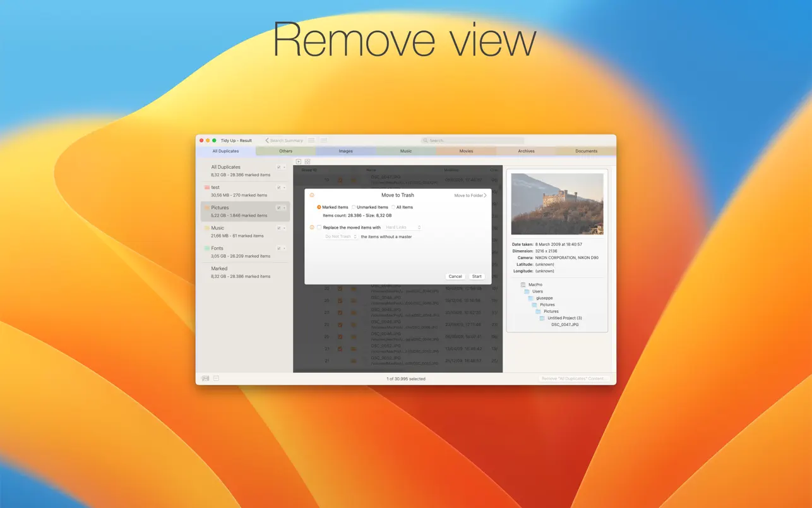The image size is (812, 508).
Task: Click the info icon beside the Replace option
Action: coord(312,227)
